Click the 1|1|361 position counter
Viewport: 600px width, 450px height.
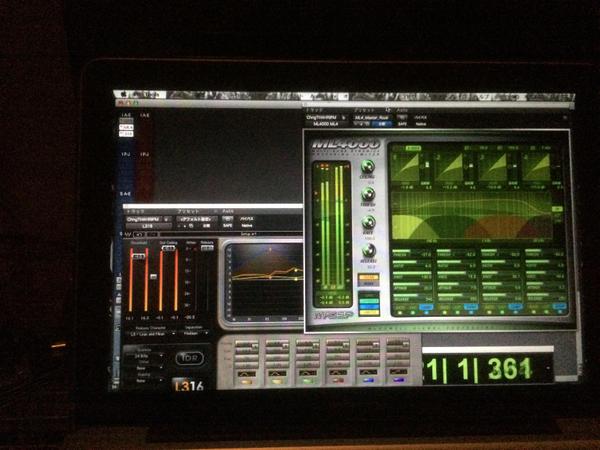pyautogui.click(x=488, y=370)
